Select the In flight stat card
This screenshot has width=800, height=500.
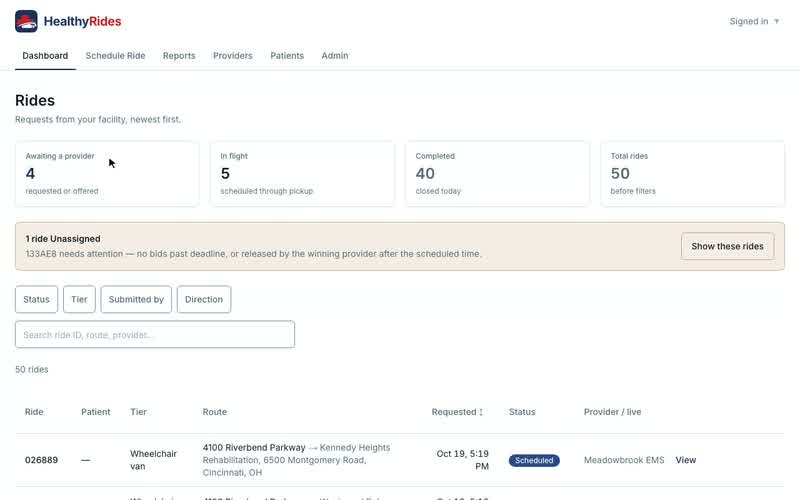pyautogui.click(x=302, y=174)
